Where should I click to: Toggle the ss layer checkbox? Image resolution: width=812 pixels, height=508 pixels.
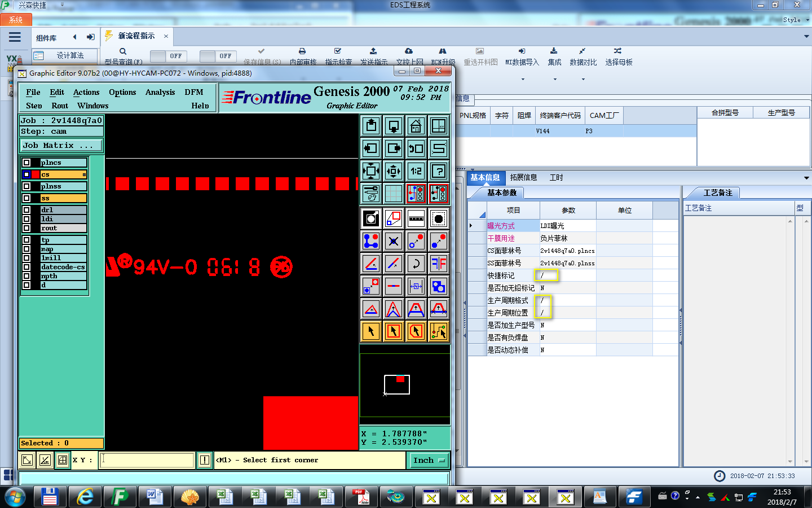[x=27, y=198]
